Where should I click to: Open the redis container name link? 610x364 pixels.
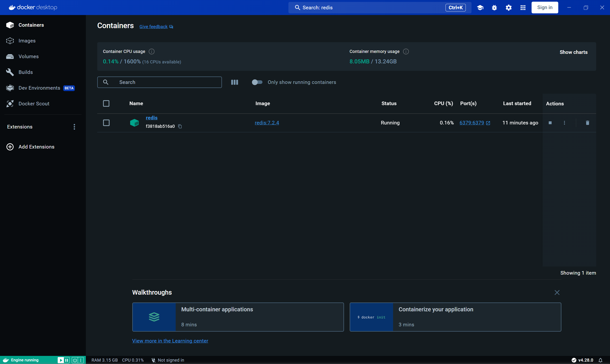[x=152, y=118]
